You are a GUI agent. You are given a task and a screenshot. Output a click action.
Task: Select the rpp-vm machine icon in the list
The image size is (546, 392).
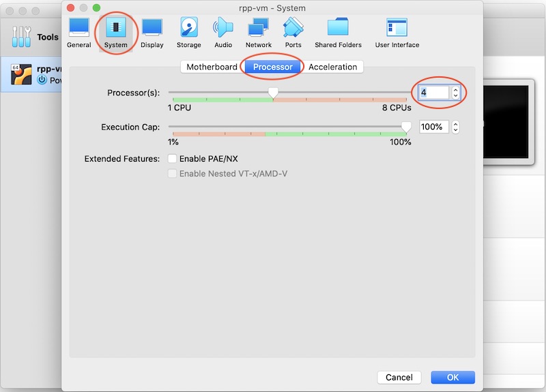point(21,74)
